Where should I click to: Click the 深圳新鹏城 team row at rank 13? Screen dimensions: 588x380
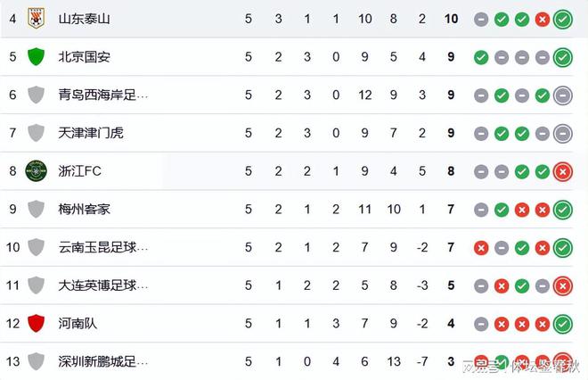(x=287, y=361)
